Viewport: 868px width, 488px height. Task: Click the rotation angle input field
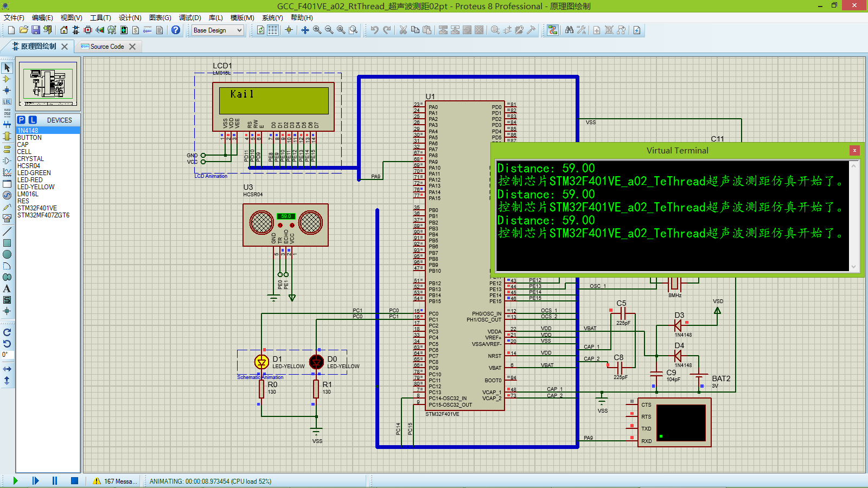[7, 355]
